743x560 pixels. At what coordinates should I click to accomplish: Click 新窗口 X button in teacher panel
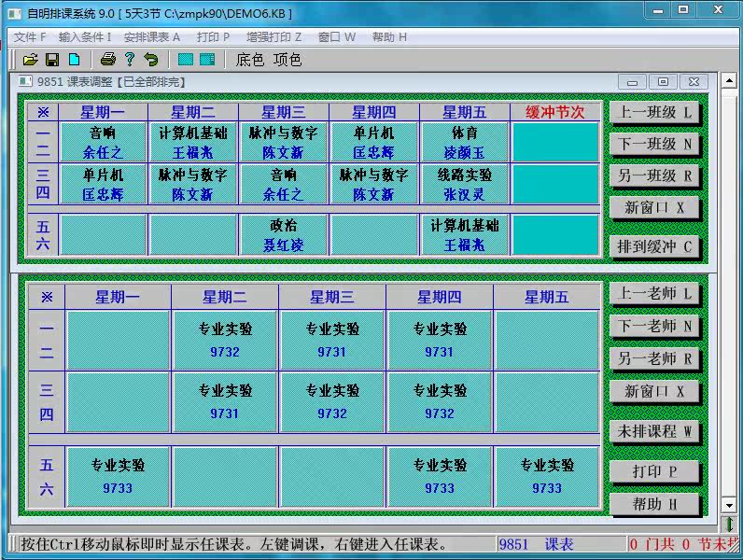[x=654, y=392]
